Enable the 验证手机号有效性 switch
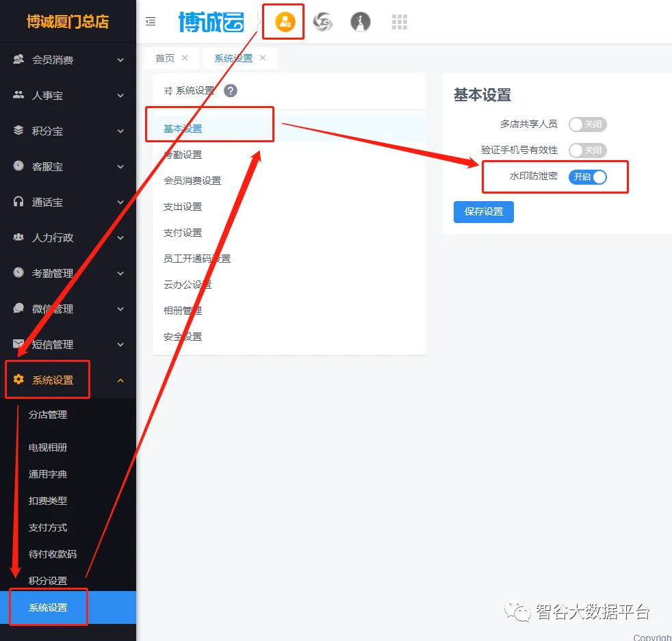Screen dimensions: 672x641 tap(587, 151)
